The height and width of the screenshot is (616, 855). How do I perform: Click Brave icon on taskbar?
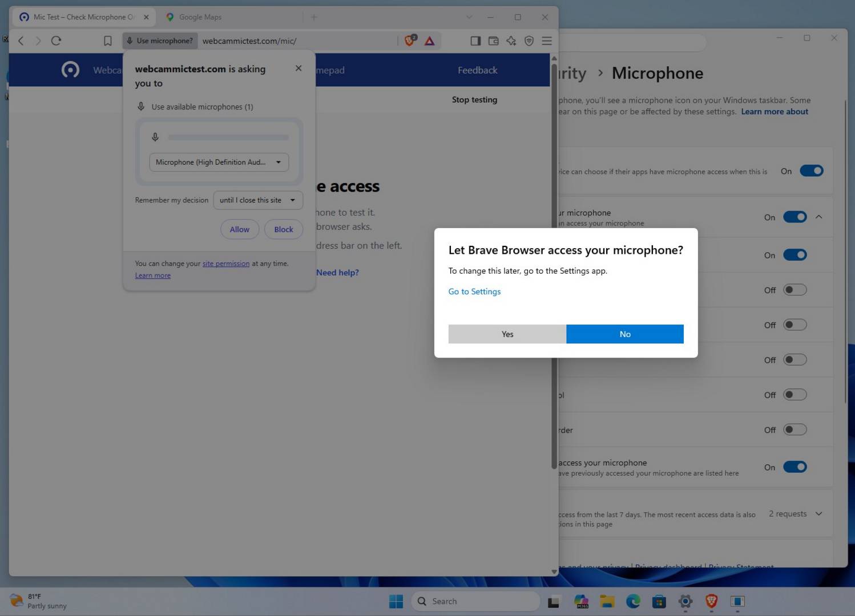tap(712, 601)
